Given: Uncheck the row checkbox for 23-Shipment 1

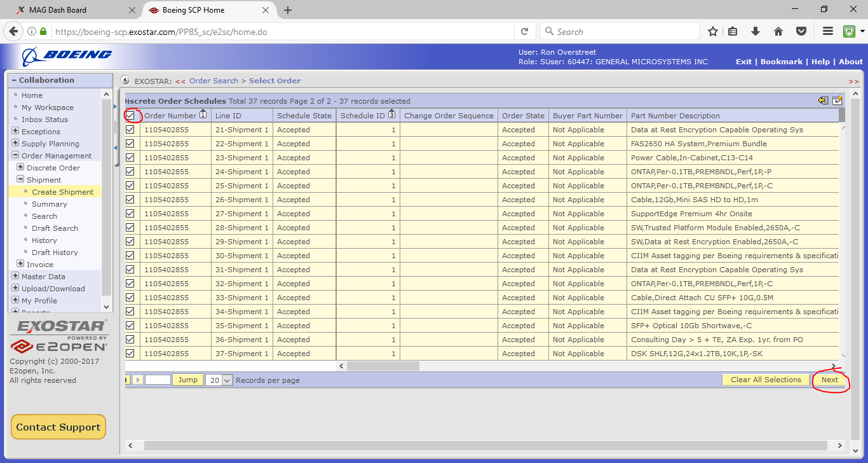Looking at the screenshot, I should point(130,158).
